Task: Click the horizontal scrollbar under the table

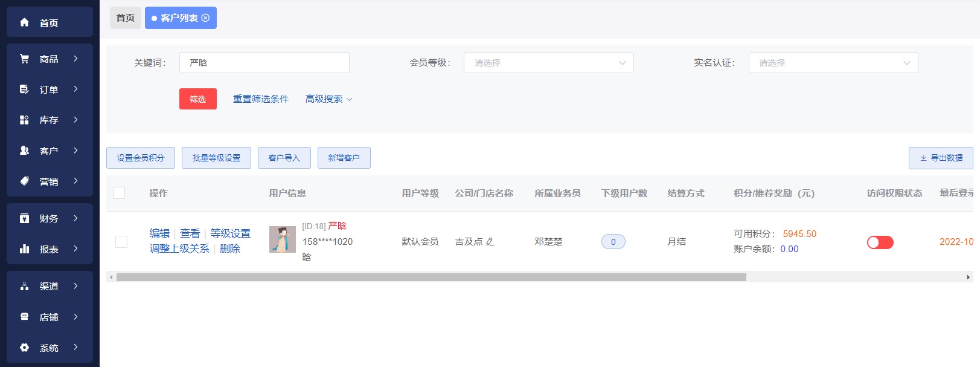Action: 431,277
